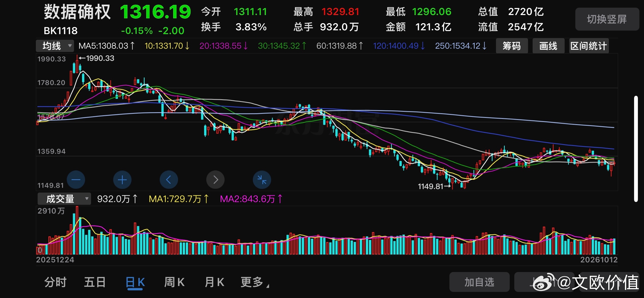Click the MA 30:1345.32 value
The width and height of the screenshot is (644, 298).
coord(282,46)
